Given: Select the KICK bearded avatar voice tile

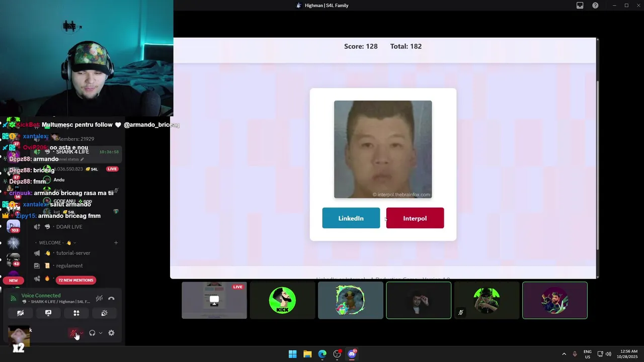Looking at the screenshot, I should (282, 300).
